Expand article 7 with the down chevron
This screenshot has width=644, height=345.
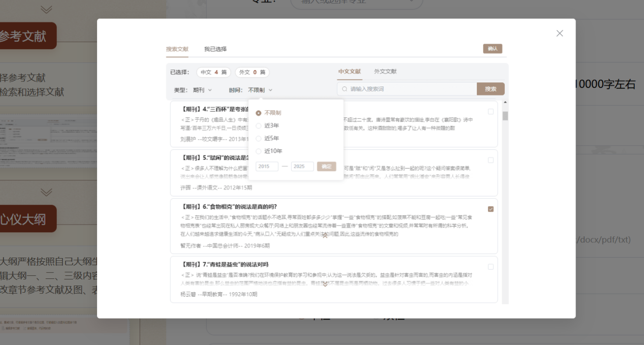click(325, 284)
